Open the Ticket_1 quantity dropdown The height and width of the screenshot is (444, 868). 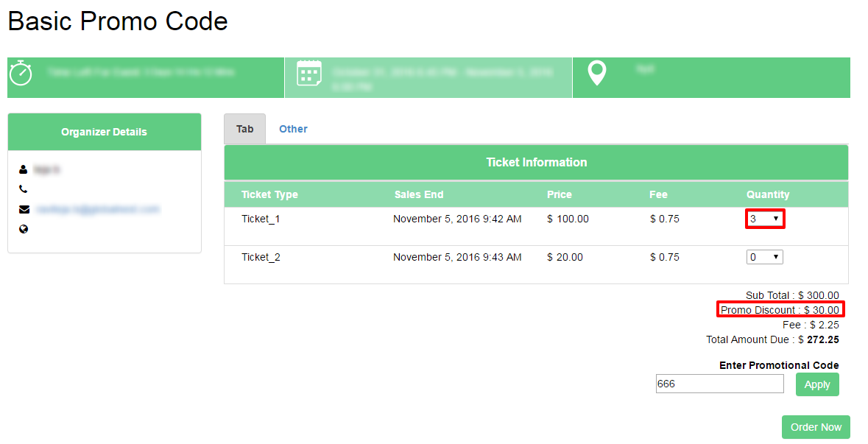pos(764,219)
